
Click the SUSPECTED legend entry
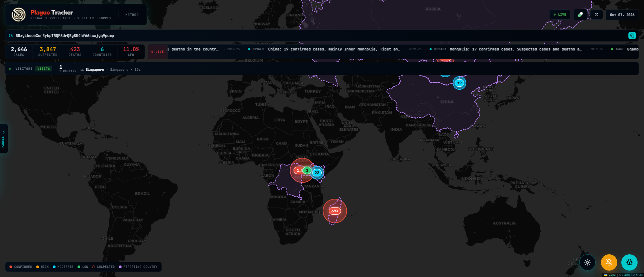103,267
